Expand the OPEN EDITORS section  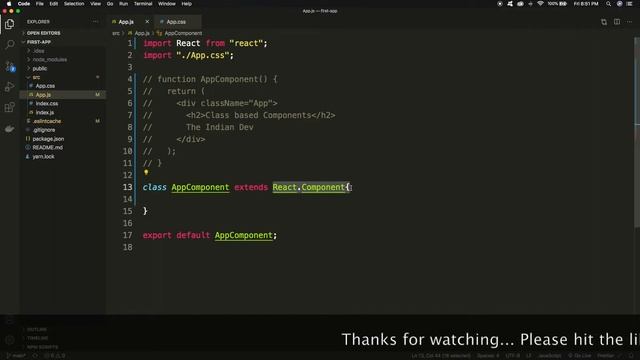pyautogui.click(x=63, y=33)
